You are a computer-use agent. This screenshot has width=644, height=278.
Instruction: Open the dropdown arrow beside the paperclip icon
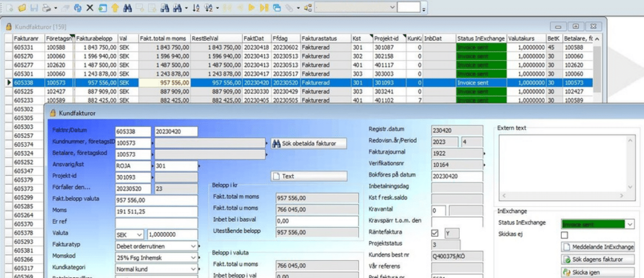pyautogui.click(x=298, y=8)
